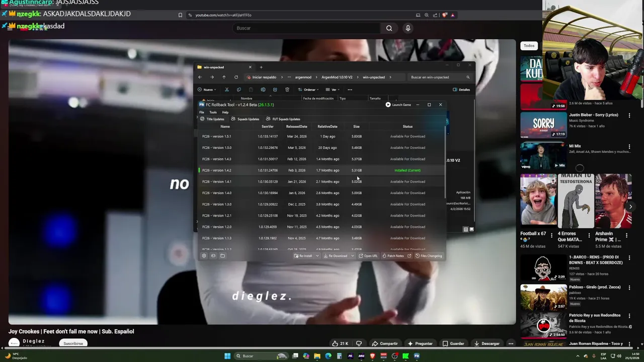Click the SemVer column header
The width and height of the screenshot is (644, 362).
[x=268, y=127]
